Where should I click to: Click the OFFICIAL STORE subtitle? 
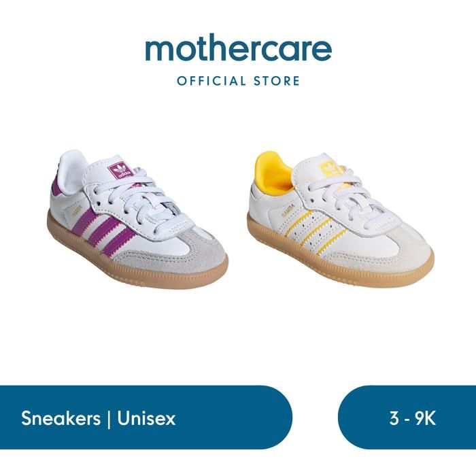coord(238,81)
